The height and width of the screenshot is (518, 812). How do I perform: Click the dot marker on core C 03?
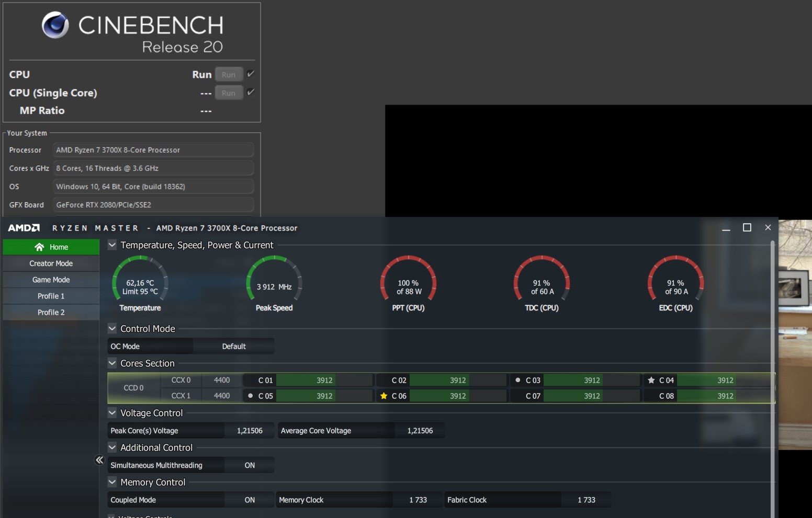point(518,380)
